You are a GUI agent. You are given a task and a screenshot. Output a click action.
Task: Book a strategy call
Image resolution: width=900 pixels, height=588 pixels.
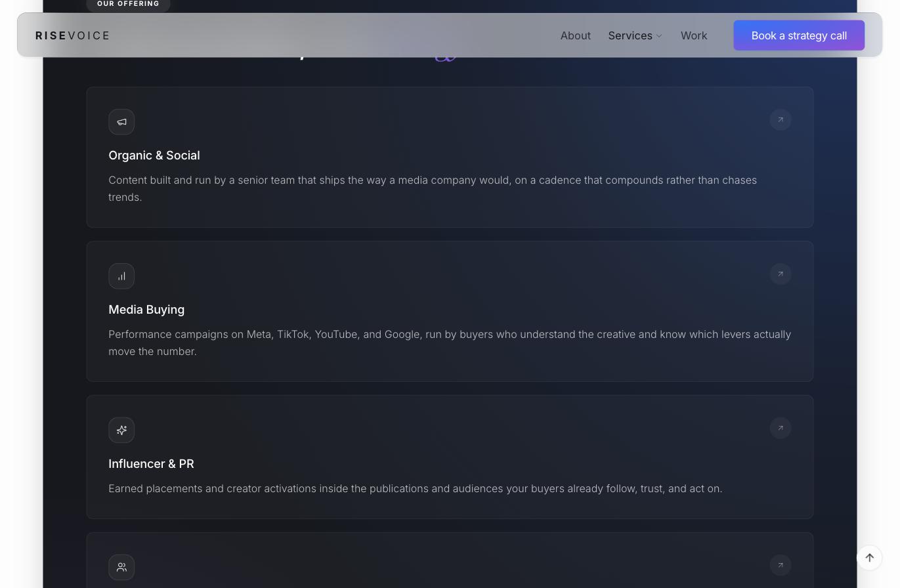click(x=799, y=35)
